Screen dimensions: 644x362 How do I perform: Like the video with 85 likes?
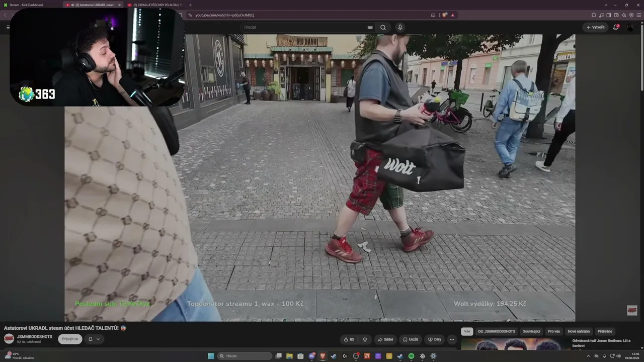point(349,339)
